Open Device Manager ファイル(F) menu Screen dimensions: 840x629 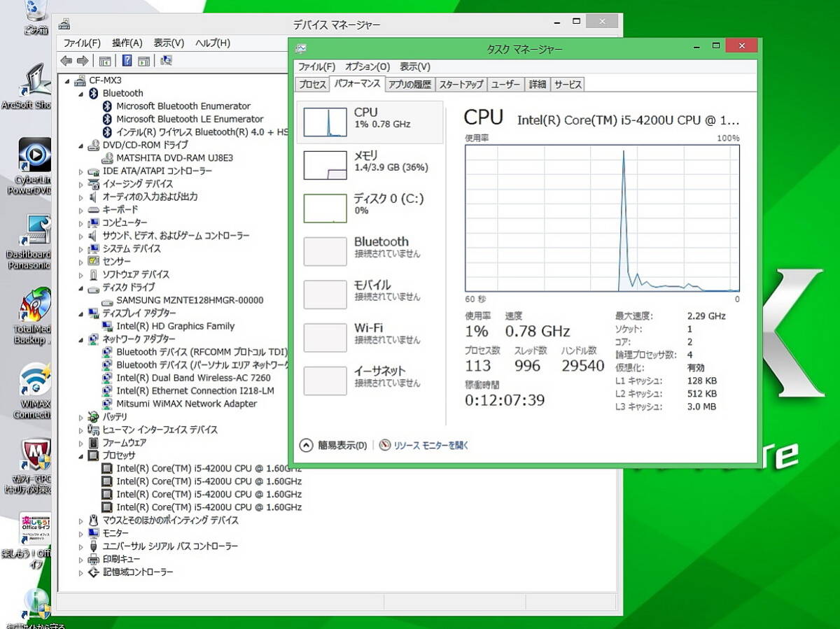(x=82, y=43)
